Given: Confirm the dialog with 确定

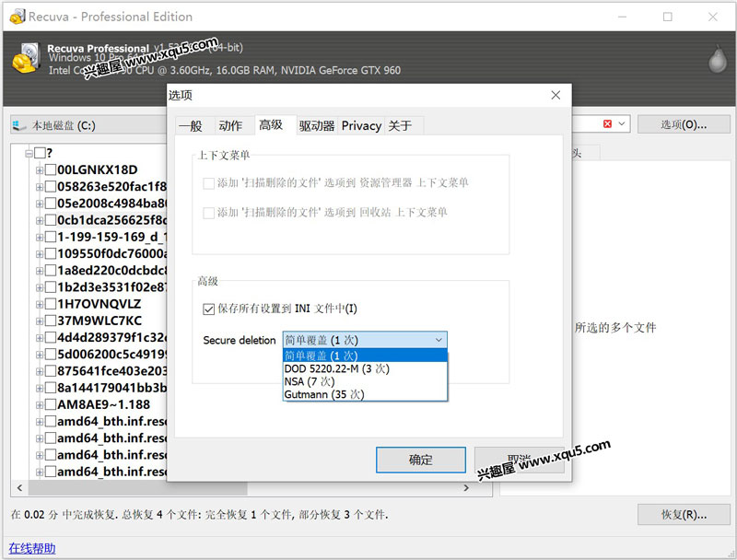Looking at the screenshot, I should [421, 460].
